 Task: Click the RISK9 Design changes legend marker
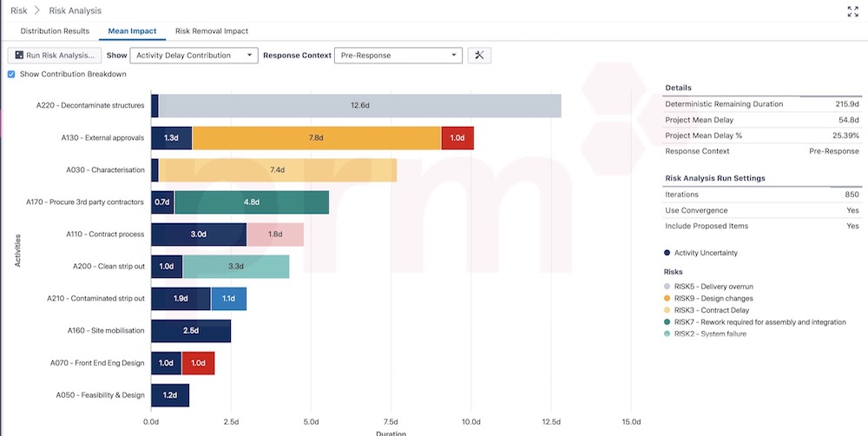pos(667,298)
